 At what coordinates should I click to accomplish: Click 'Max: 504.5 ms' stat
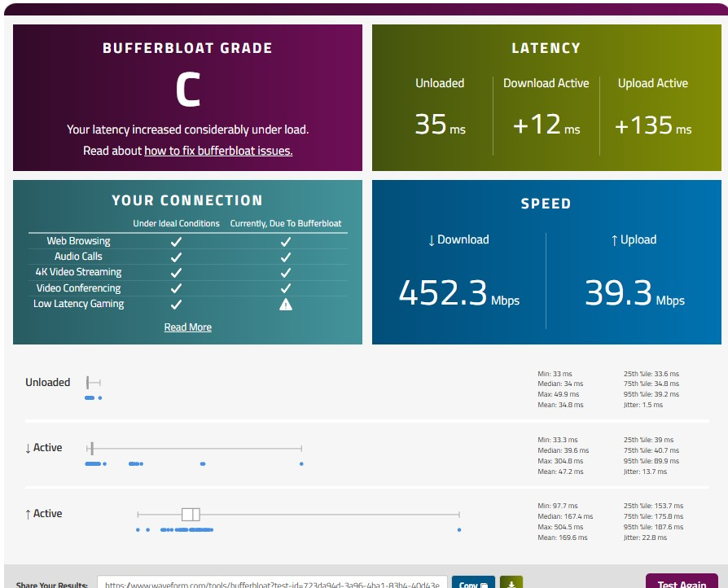point(560,527)
